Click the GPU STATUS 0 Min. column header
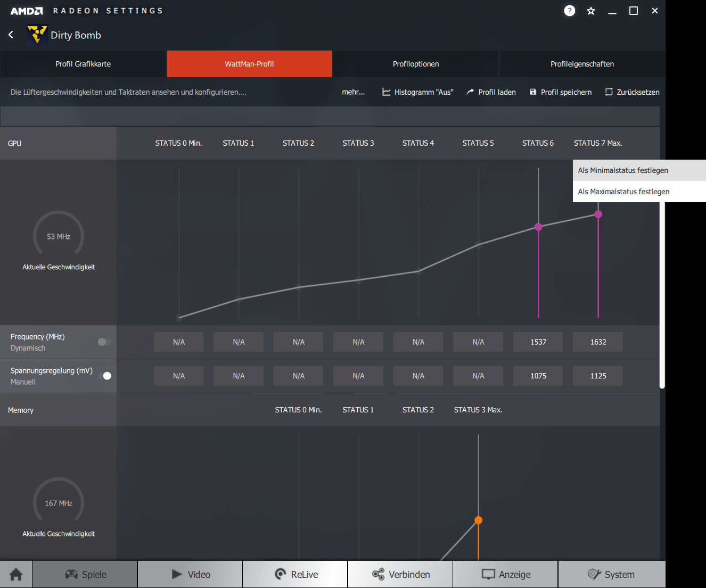Image resolution: width=706 pixels, height=588 pixels. click(x=178, y=143)
